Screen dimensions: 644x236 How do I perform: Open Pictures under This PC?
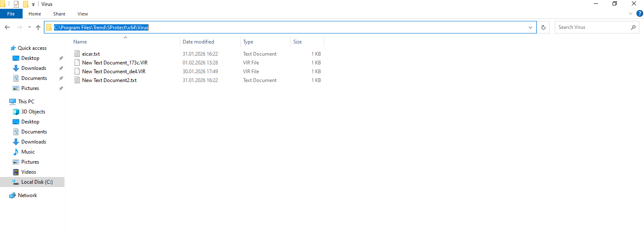(x=30, y=162)
